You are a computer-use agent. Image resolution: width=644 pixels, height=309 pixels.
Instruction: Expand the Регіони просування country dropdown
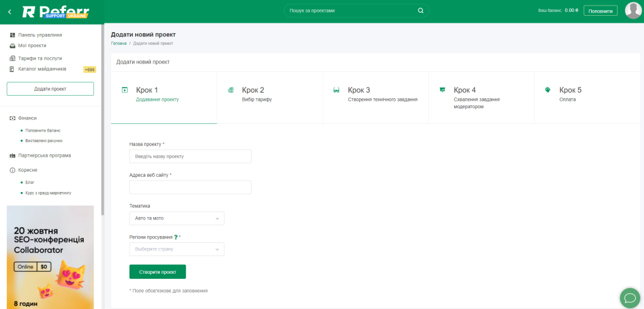(x=176, y=249)
